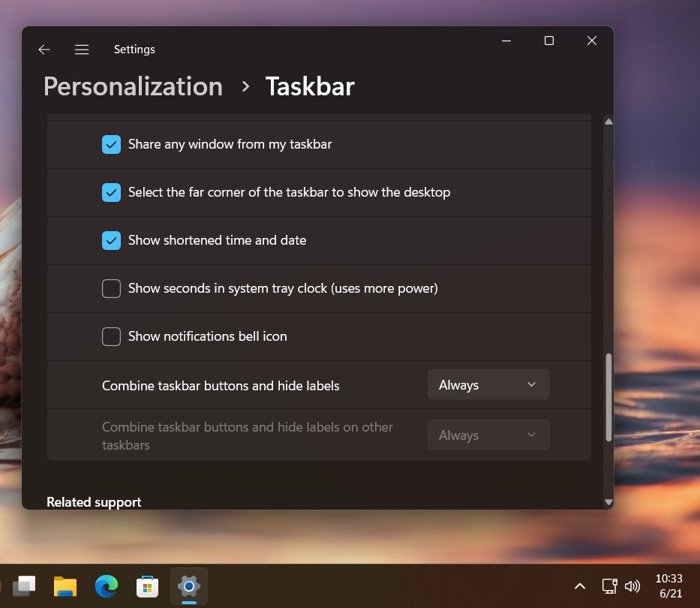Open the Microsoft Store app
700x608 pixels.
point(147,586)
